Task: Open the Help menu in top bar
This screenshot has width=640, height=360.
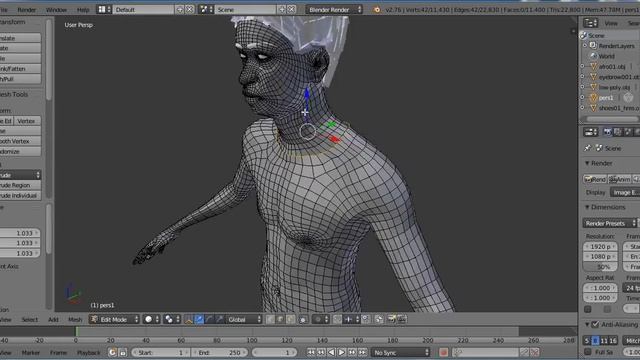Action: pos(83,9)
